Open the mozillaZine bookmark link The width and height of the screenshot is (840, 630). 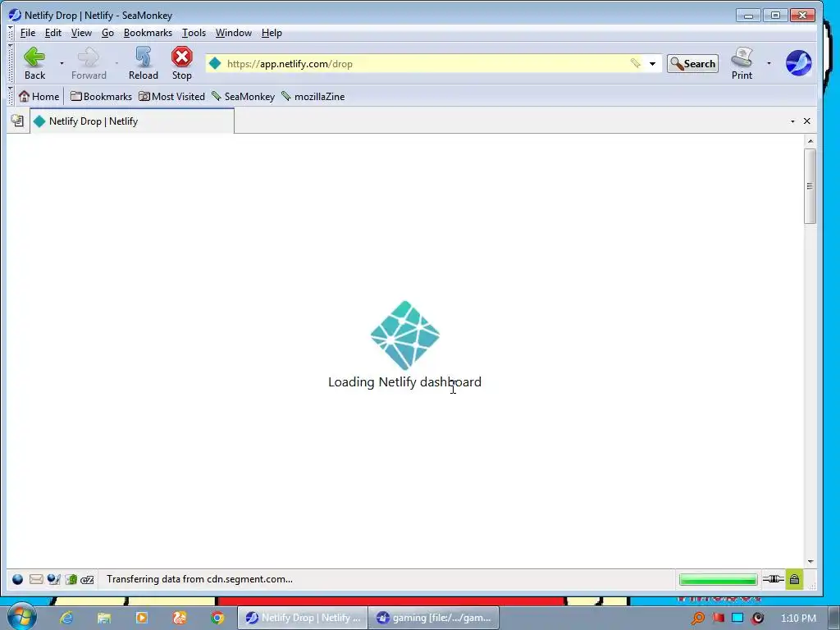pos(313,97)
